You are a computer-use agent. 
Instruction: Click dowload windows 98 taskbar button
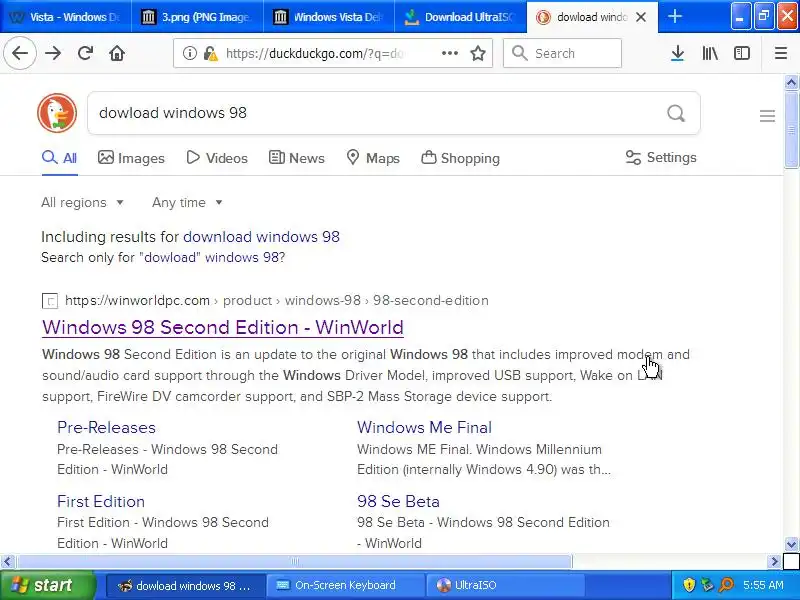(x=186, y=585)
